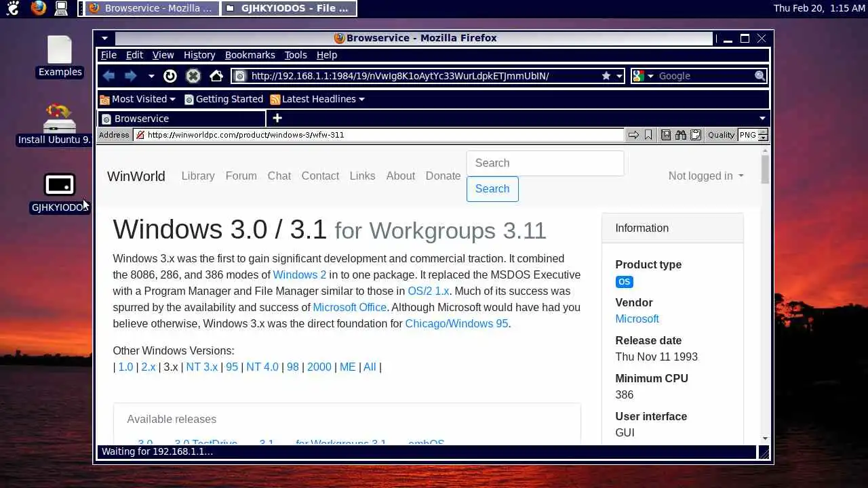Click the Browservice address field
Image resolution: width=868 pixels, height=488 pixels.
(378, 135)
